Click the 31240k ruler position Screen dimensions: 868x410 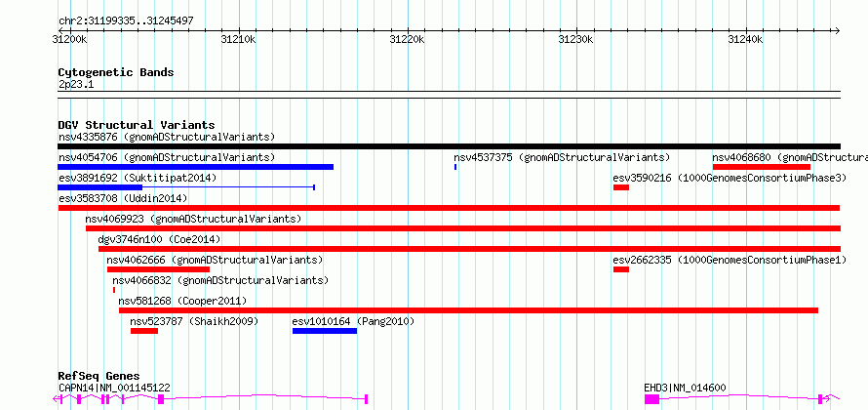pos(746,39)
